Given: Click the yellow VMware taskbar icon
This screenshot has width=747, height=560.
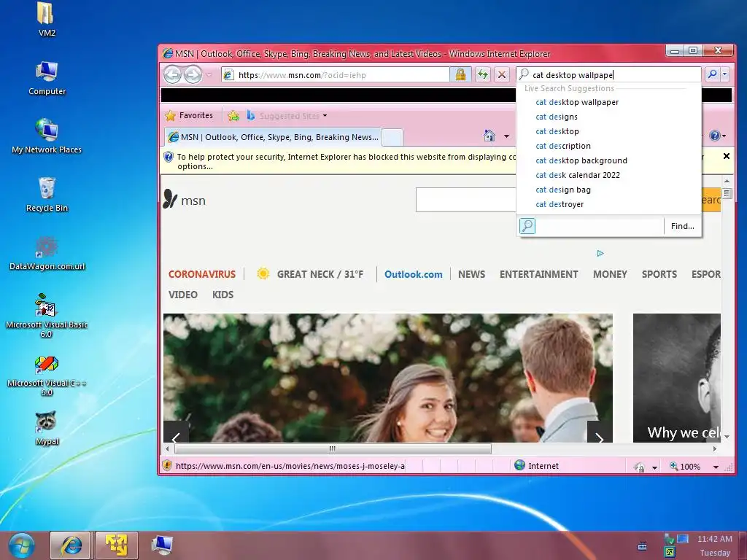Looking at the screenshot, I should [x=117, y=545].
